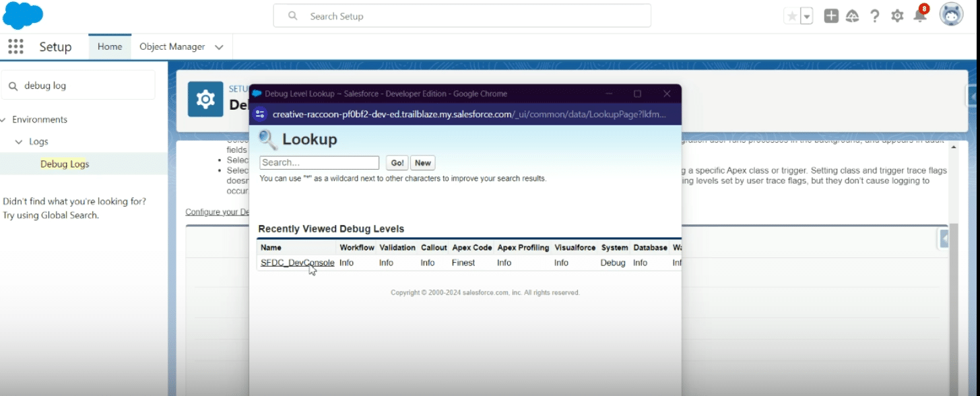Switch to the Object Manager tab
This screenshot has width=980, height=396.
point(172,46)
